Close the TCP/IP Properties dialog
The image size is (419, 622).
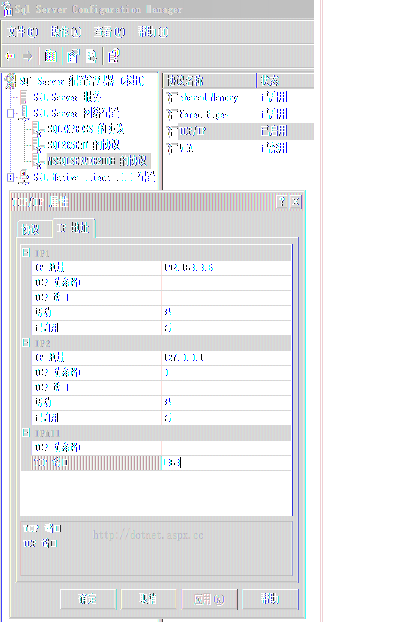(296, 202)
